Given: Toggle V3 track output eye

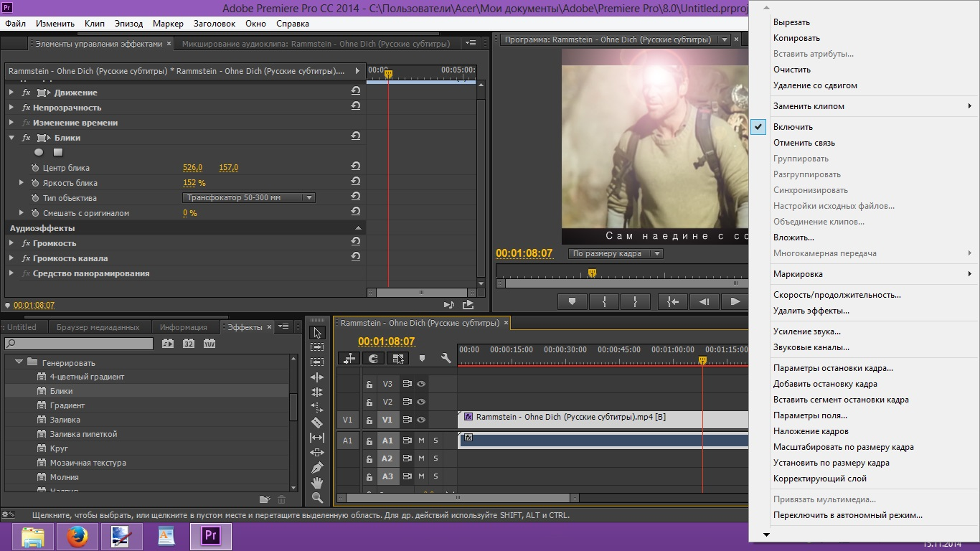Looking at the screenshot, I should click(x=421, y=384).
